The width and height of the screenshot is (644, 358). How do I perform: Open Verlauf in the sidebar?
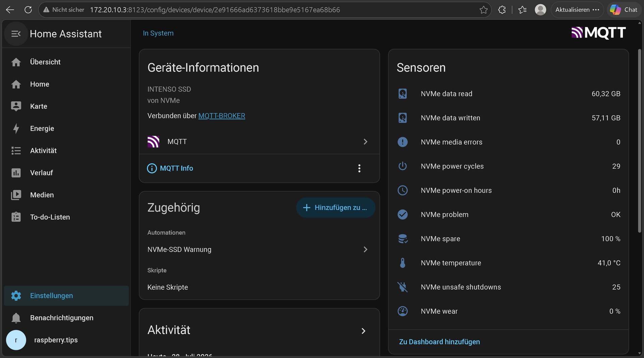(66, 173)
